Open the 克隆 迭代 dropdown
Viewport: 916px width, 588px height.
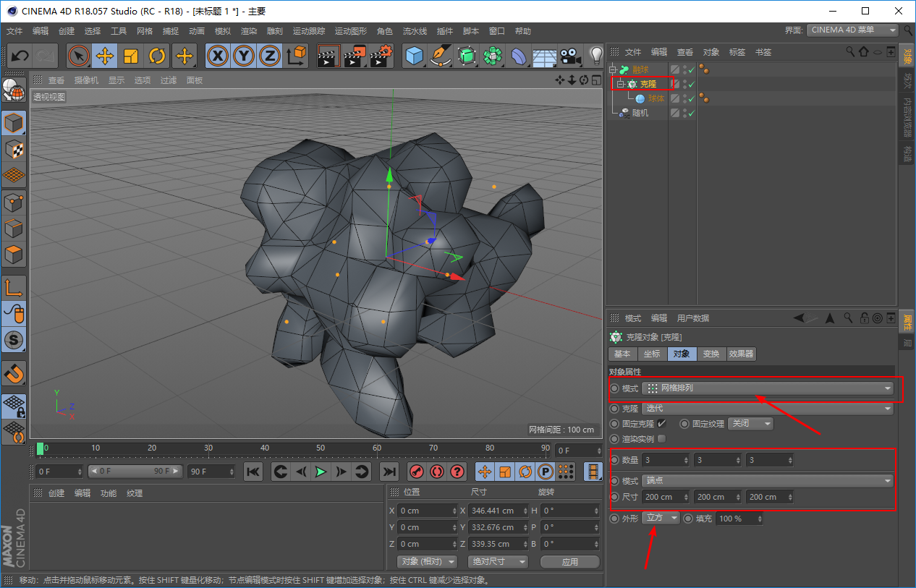pos(768,409)
